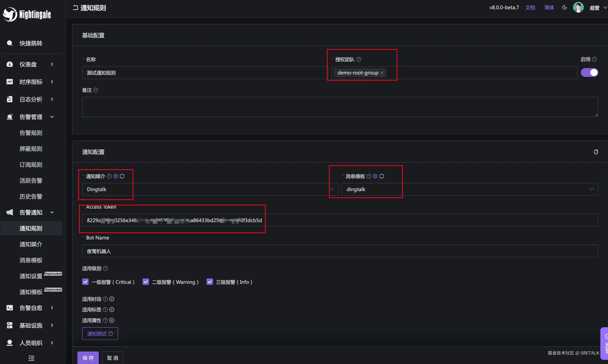Screen dimensions: 608x364
Task: Open the user avatar menu
Action: tap(578, 7)
